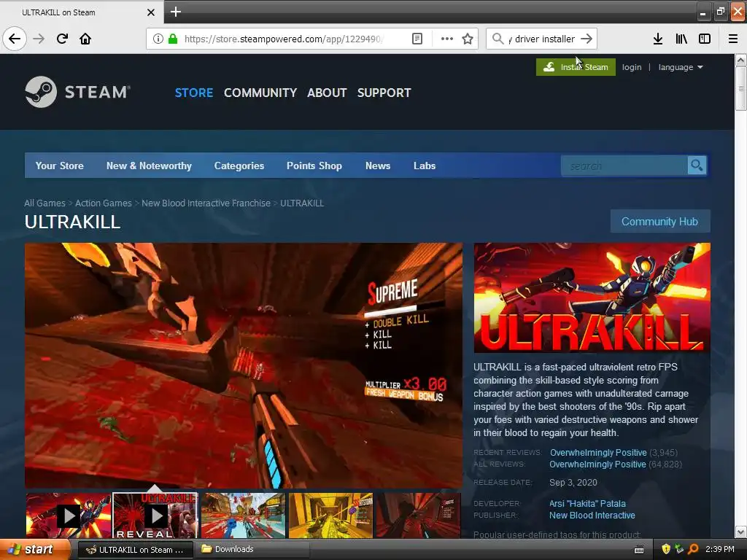The height and width of the screenshot is (560, 747).
Task: Toggle the browser sidebar icon
Action: [705, 39]
